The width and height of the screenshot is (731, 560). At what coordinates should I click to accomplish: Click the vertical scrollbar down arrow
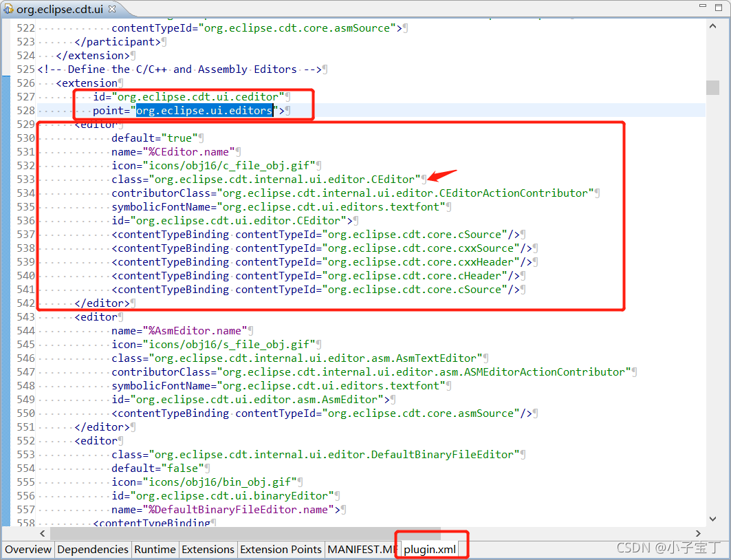pos(712,519)
